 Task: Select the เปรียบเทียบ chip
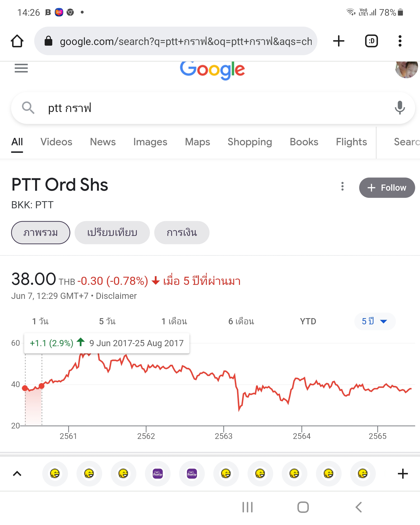112,233
